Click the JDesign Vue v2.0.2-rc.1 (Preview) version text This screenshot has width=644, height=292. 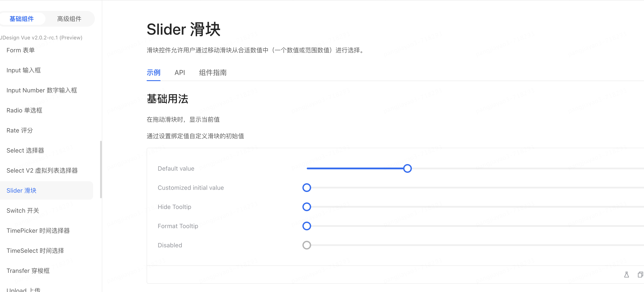click(41, 37)
